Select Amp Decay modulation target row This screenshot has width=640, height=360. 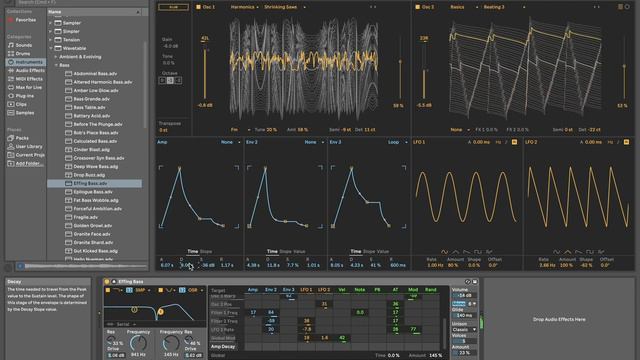click(x=223, y=347)
